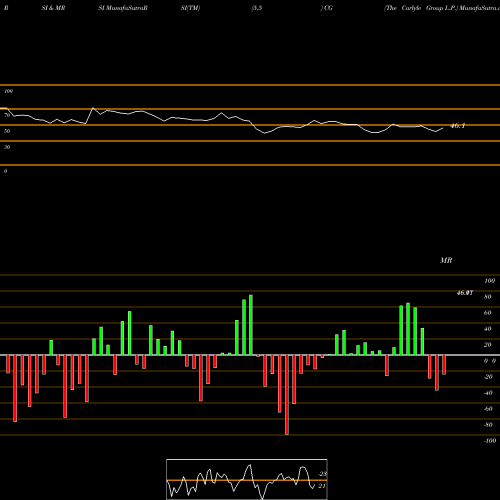Click the MR axis label 40
The width and height of the screenshot is (500, 500).
pos(488,329)
